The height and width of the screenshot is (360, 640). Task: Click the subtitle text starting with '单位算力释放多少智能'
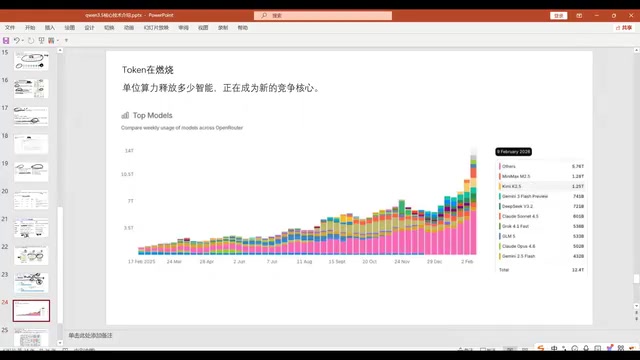click(x=220, y=88)
